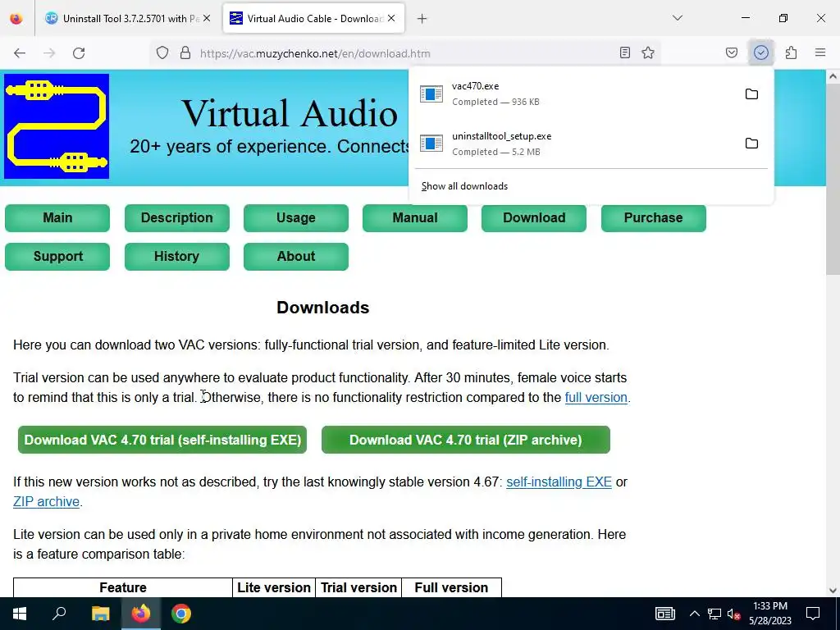Go back with the browser back arrow

[20, 53]
